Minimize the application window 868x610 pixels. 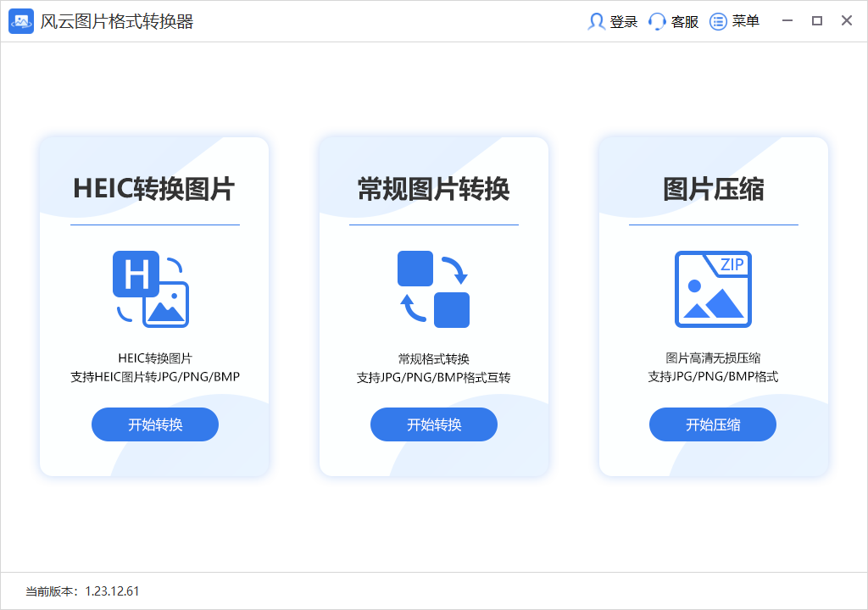[787, 21]
